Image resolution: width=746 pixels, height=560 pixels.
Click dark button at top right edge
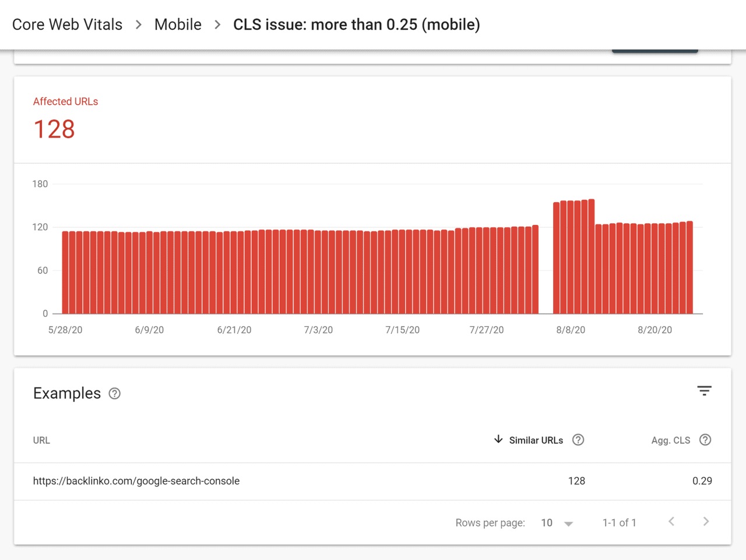(654, 51)
